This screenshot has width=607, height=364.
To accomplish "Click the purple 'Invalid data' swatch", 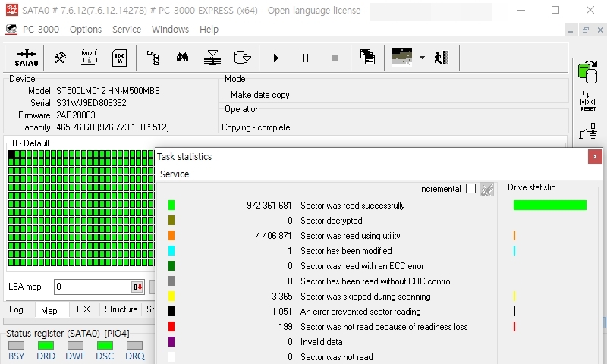I will [x=171, y=341].
